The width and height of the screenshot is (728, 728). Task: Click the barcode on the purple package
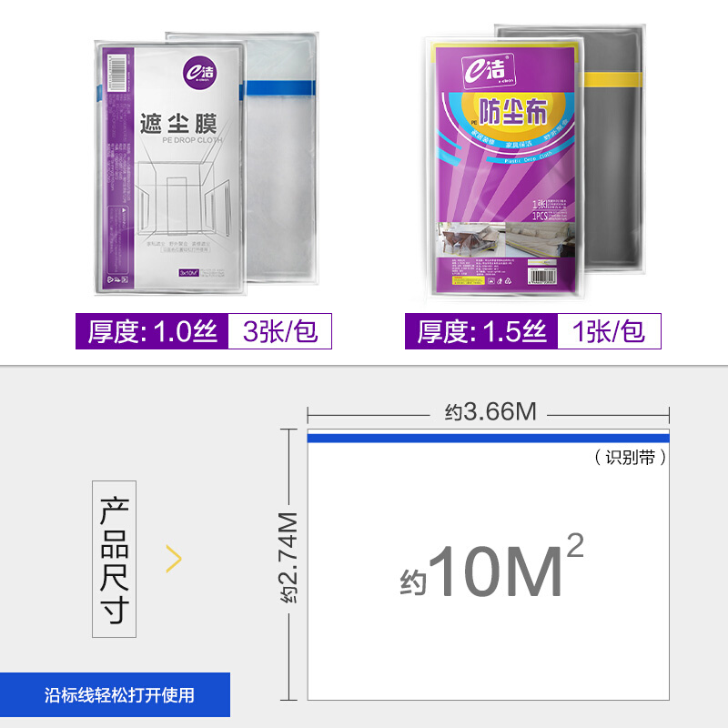[541, 276]
